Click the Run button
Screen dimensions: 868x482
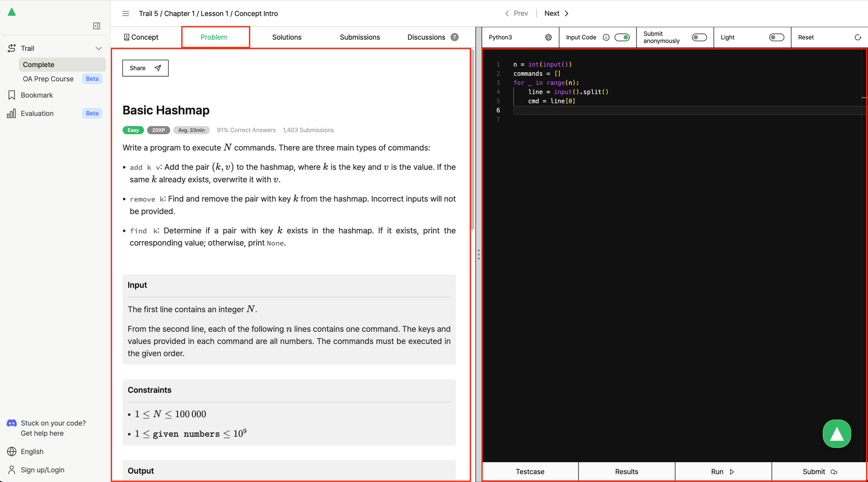[x=723, y=472]
